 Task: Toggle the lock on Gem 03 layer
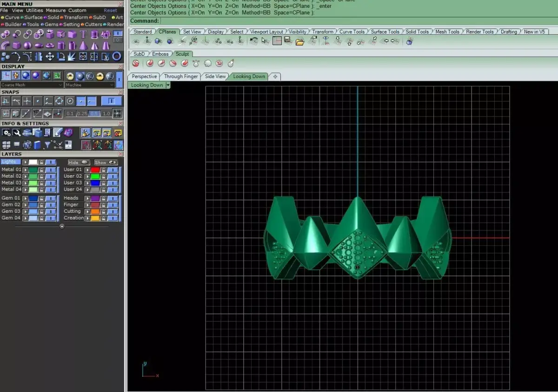tap(41, 211)
